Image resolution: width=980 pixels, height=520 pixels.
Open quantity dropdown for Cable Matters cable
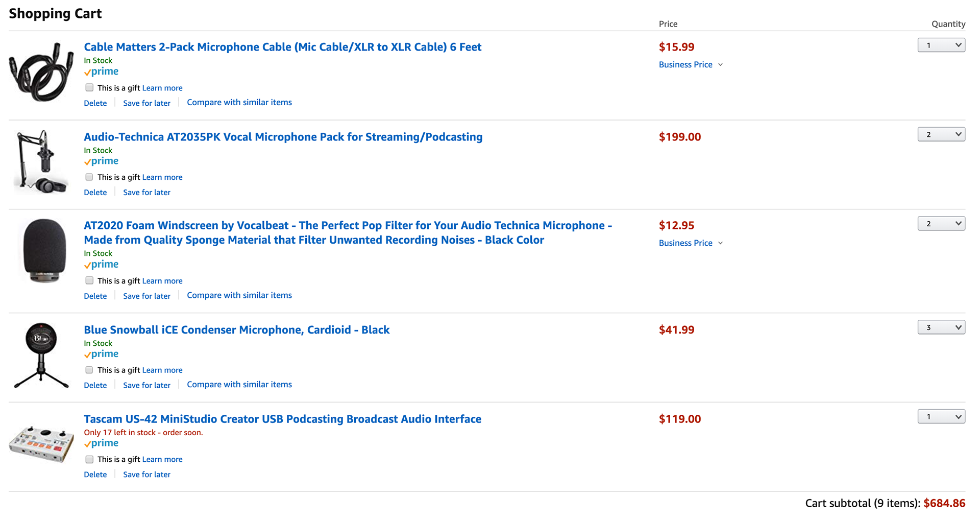[941, 45]
